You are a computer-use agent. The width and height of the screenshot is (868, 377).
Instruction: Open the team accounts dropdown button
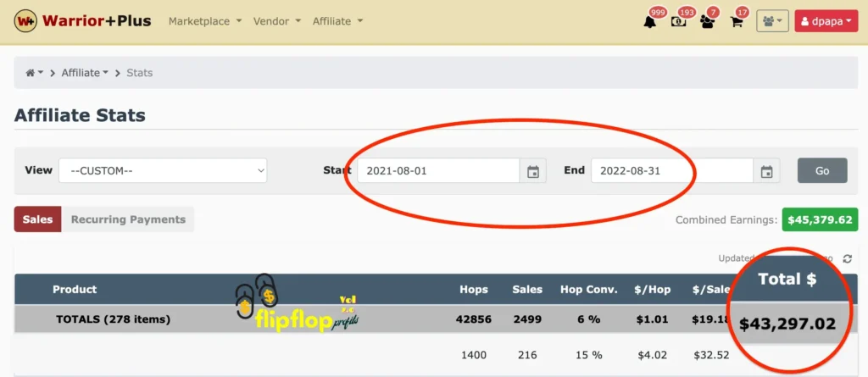tap(772, 21)
